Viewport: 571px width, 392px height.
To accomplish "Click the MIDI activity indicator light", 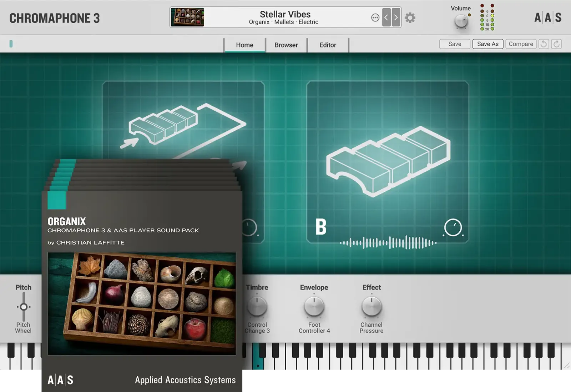I will 11,44.
